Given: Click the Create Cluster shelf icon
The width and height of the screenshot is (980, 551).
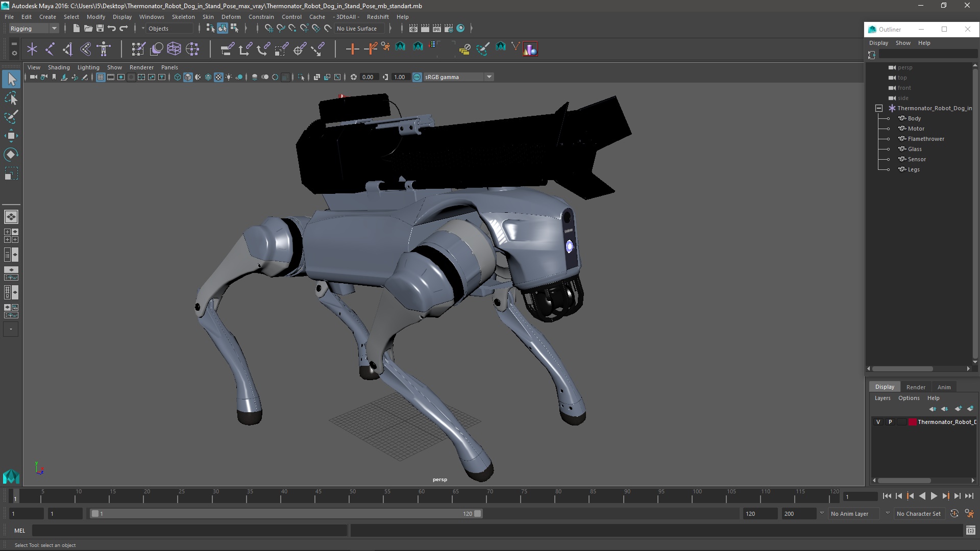Looking at the screenshot, I should (192, 49).
